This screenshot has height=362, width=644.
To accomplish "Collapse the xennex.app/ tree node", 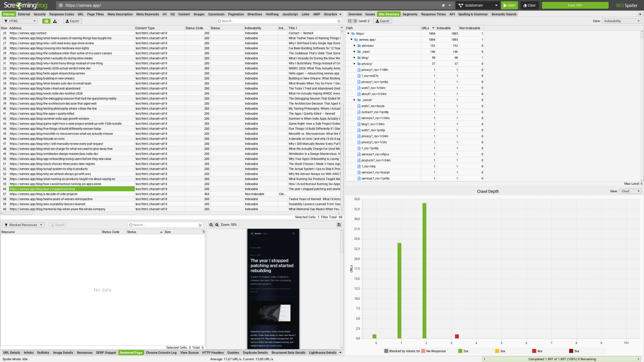I will tap(351, 40).
